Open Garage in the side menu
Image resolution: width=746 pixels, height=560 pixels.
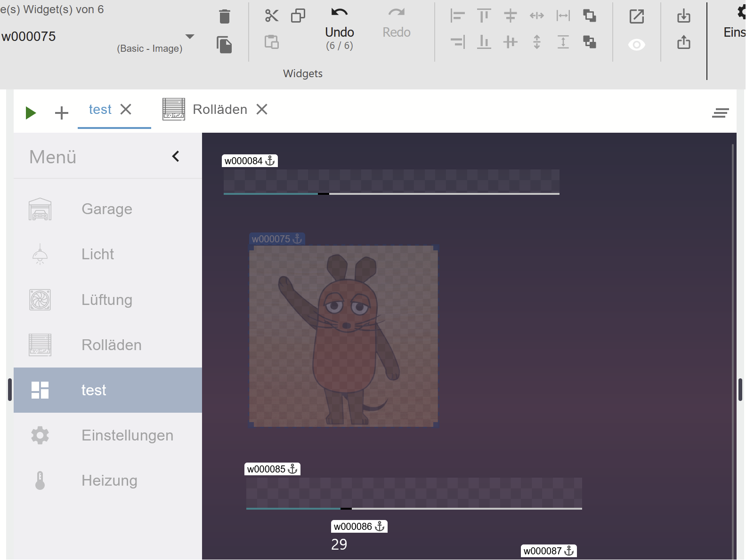click(108, 209)
